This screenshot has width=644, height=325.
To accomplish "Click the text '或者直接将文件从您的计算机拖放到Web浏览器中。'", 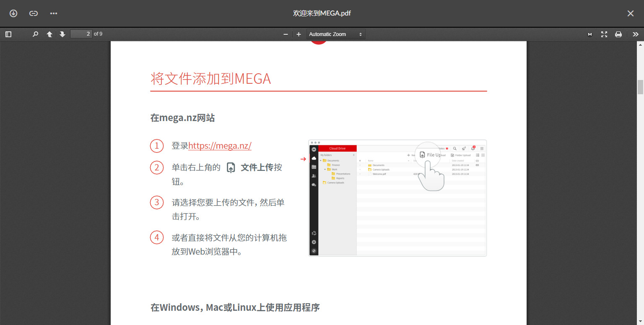I will [x=229, y=245].
